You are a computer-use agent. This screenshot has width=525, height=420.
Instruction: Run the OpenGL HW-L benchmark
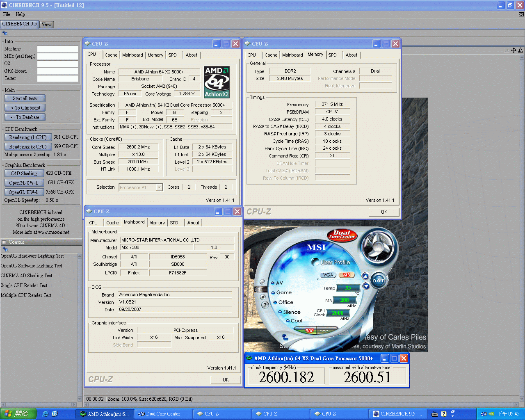pos(24,192)
